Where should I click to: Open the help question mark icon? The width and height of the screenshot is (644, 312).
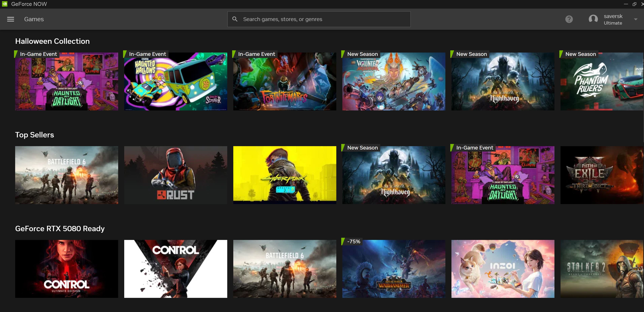[x=569, y=19]
